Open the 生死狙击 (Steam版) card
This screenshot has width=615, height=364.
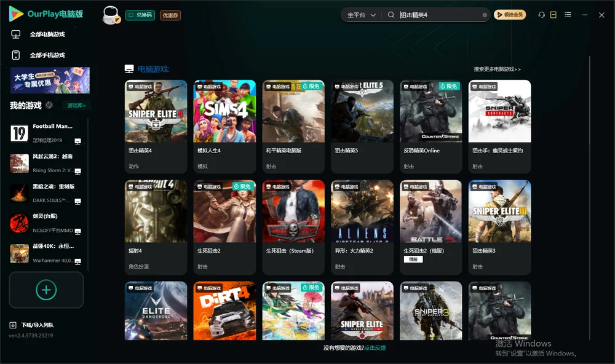(x=293, y=227)
